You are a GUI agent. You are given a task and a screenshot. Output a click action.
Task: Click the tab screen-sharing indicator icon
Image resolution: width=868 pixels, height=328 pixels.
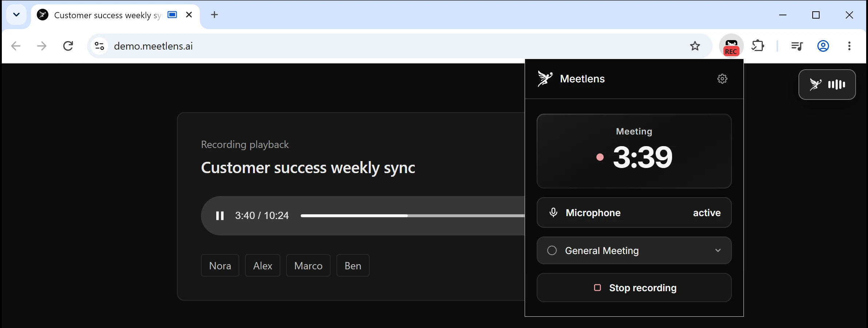point(172,15)
